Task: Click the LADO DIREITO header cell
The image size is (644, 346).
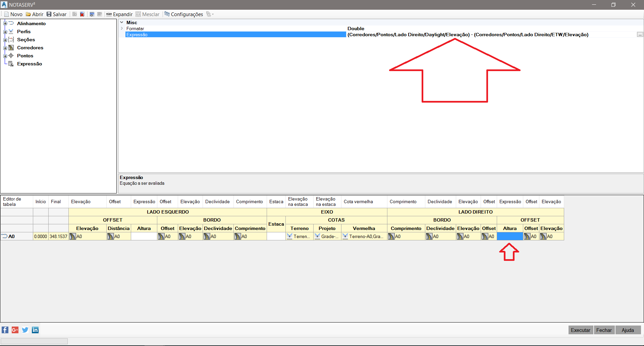Action: point(476,212)
